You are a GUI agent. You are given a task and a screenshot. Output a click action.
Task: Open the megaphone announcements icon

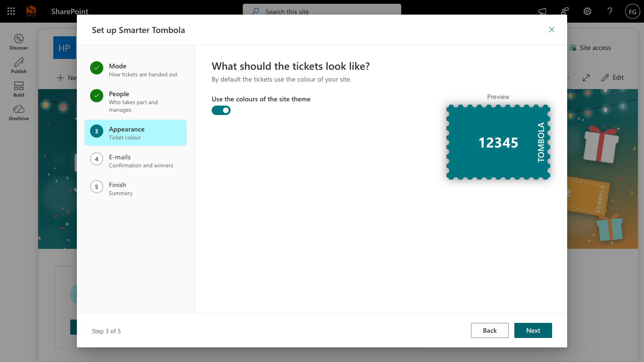tap(542, 11)
